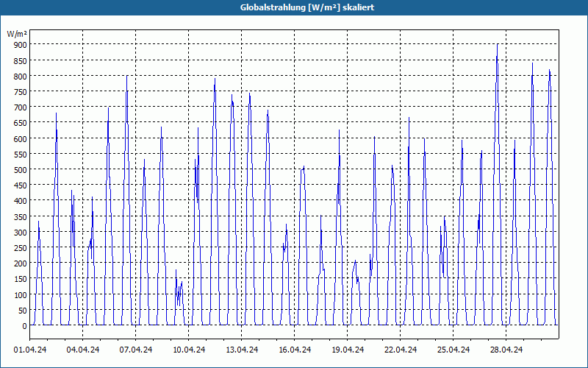
Task: Click the 100 value on y-axis
Action: click(x=21, y=295)
